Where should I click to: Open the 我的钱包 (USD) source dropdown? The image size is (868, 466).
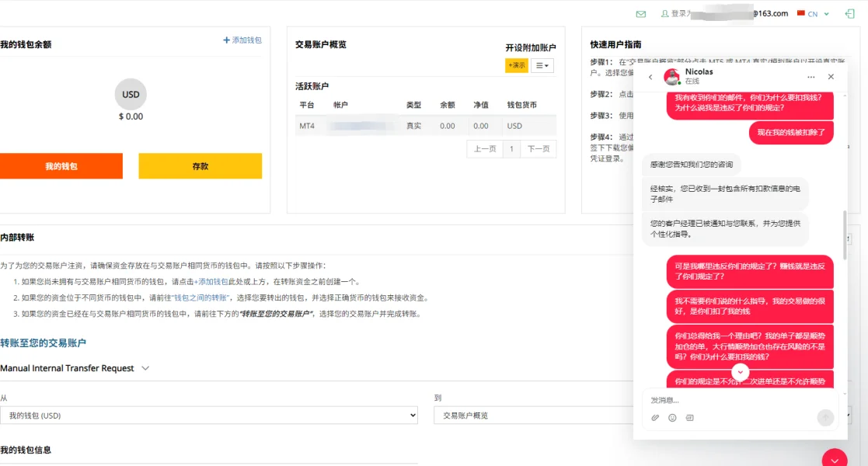pos(210,415)
